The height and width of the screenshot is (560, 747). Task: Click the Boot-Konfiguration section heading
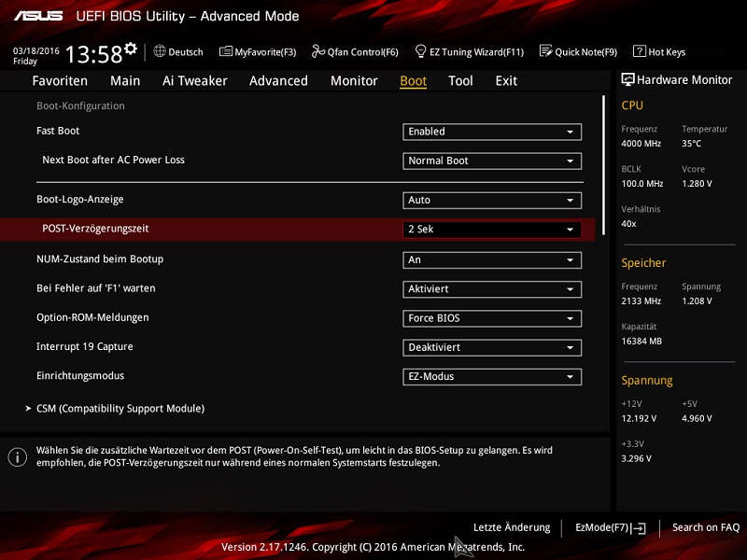tap(81, 105)
